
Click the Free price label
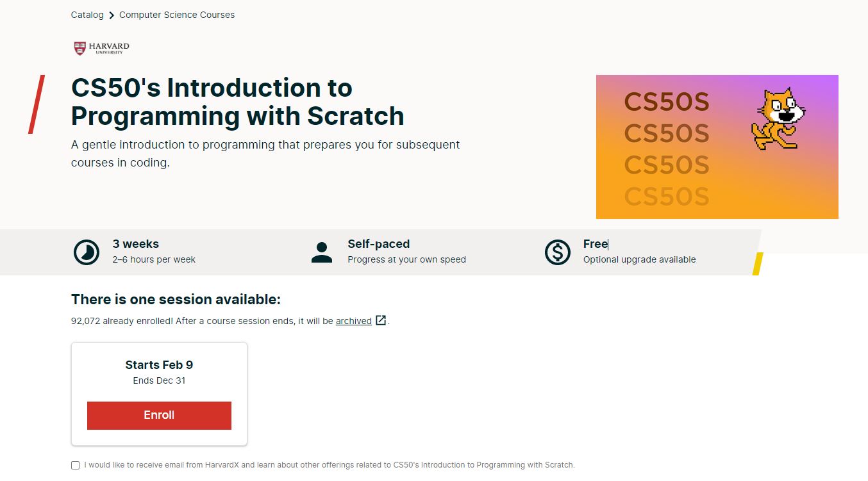point(596,244)
